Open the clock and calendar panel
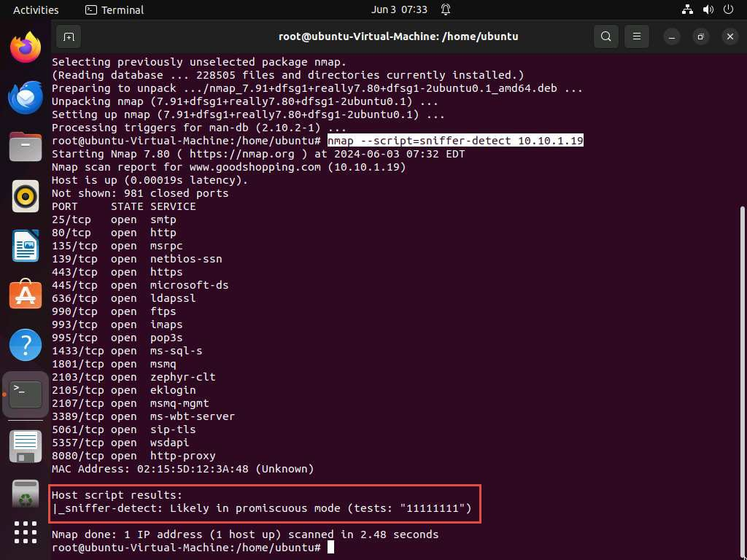747x560 pixels. tap(399, 9)
